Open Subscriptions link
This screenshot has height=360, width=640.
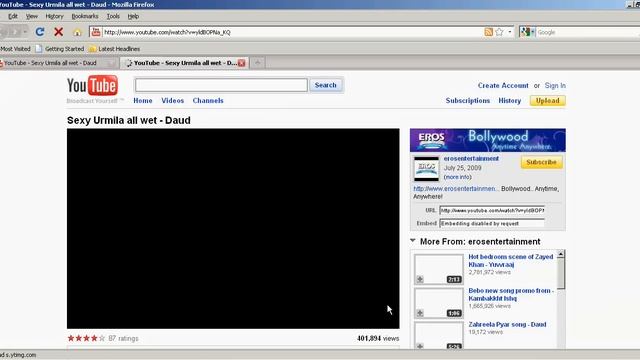point(468,100)
